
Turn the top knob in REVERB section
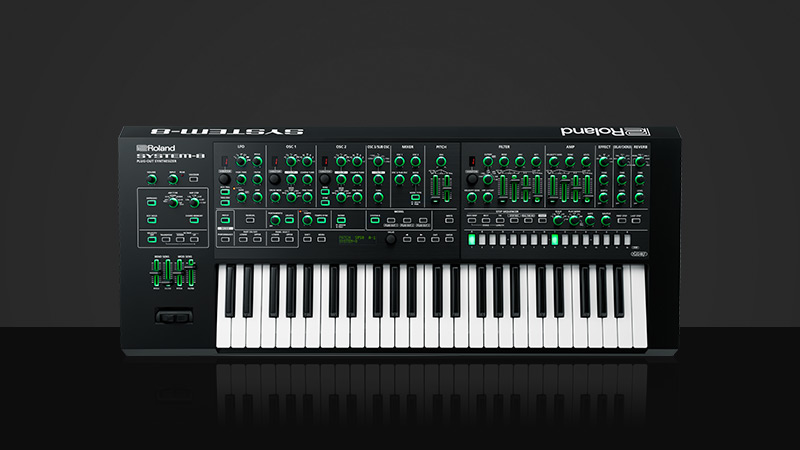click(640, 162)
